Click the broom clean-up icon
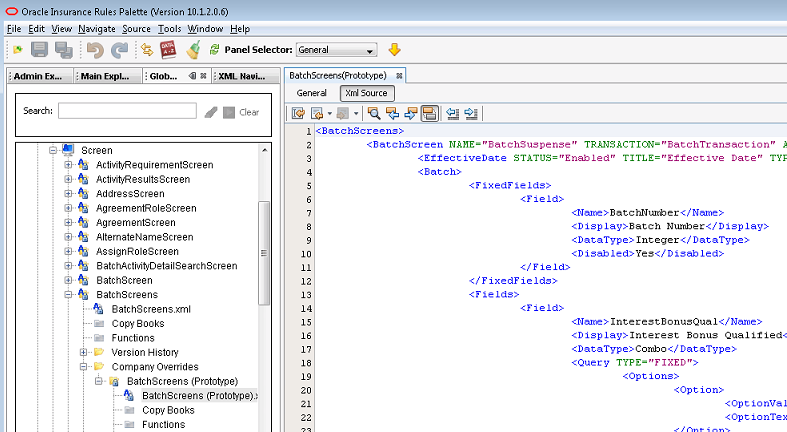787x432 pixels. tap(193, 49)
